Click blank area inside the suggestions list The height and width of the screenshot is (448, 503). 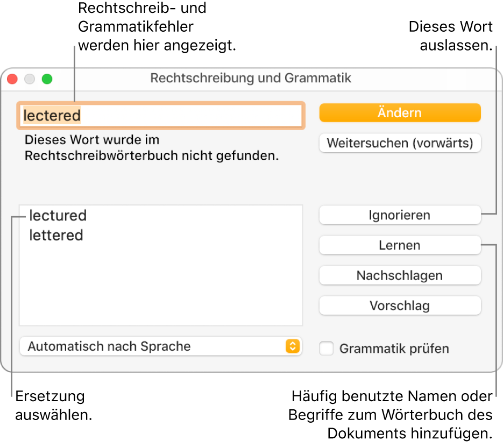point(161,285)
